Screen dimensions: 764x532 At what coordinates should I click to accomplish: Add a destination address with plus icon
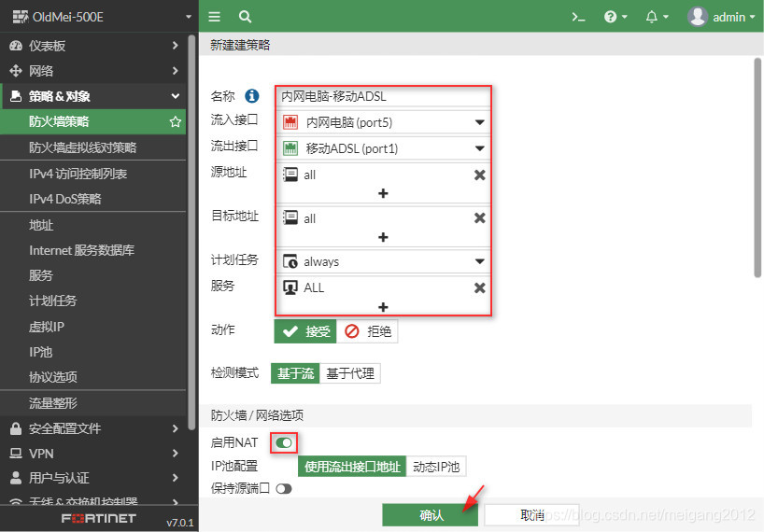tap(383, 237)
